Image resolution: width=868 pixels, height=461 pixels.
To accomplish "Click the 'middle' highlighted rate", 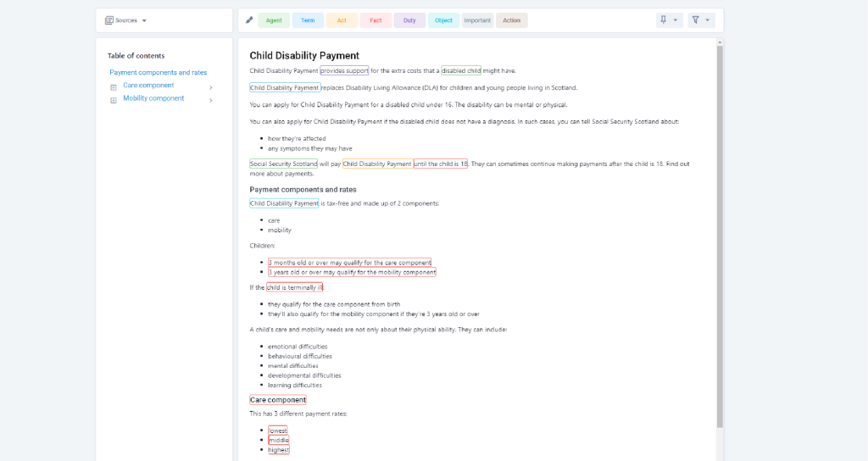I will click(x=278, y=441).
